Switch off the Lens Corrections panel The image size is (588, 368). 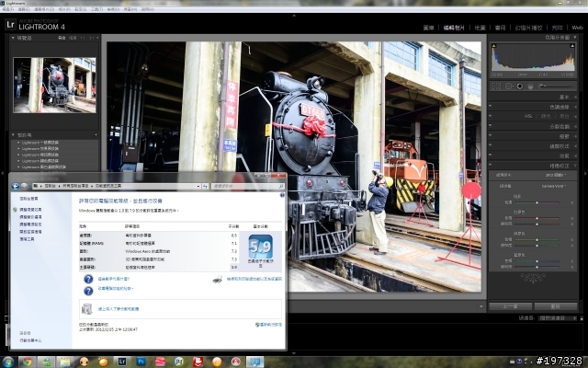tap(491, 145)
